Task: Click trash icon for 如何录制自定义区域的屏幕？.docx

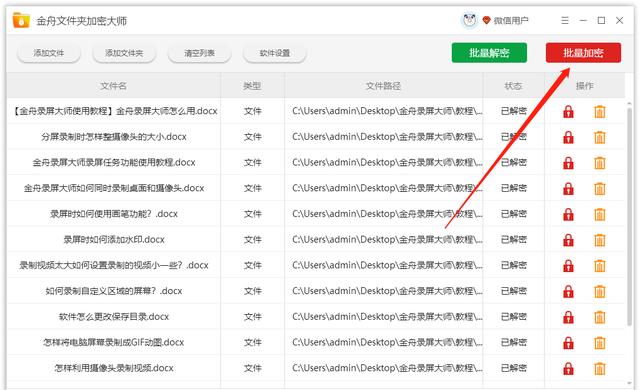Action: tap(600, 291)
